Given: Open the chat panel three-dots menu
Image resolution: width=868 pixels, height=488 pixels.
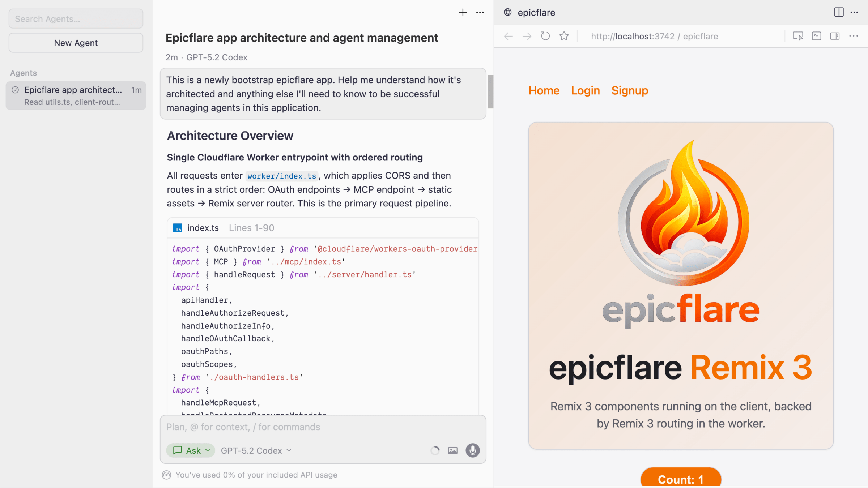Looking at the screenshot, I should pos(480,13).
